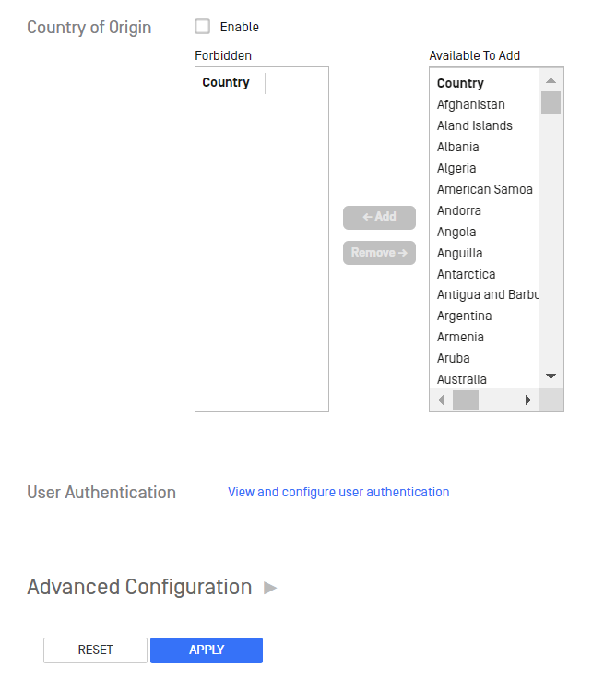Click the RESET button
Screen dimensions: 616x692
point(95,650)
